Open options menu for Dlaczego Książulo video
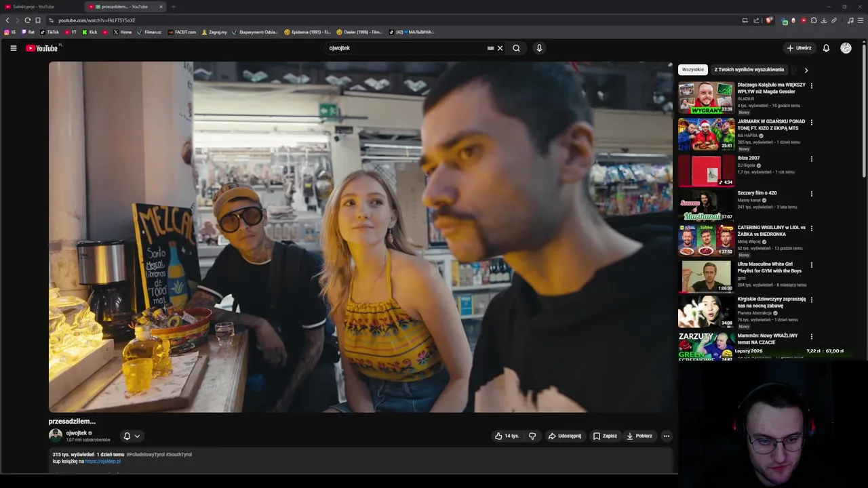Screen dimensions: 868x488 pos(811,86)
